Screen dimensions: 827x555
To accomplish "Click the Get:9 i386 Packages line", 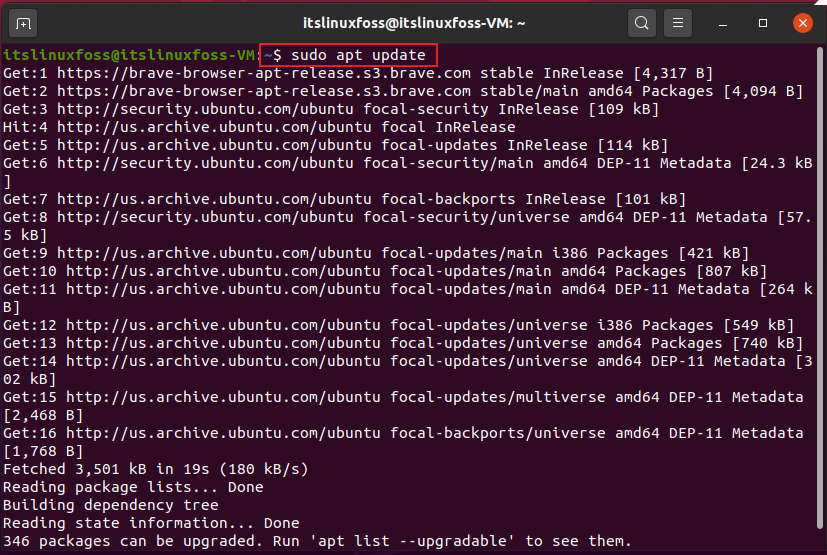I will [x=376, y=253].
